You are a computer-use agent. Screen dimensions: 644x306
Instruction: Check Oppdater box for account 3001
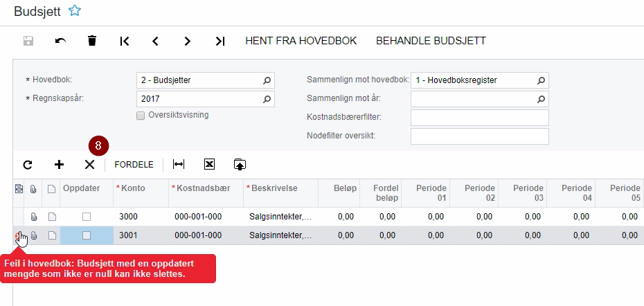(87, 235)
